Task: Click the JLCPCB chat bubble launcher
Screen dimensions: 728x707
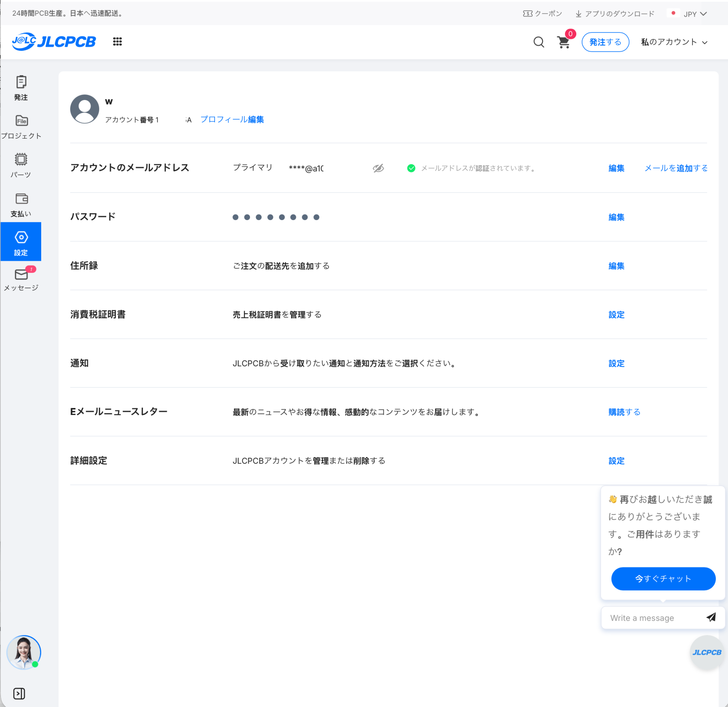Action: click(x=707, y=652)
